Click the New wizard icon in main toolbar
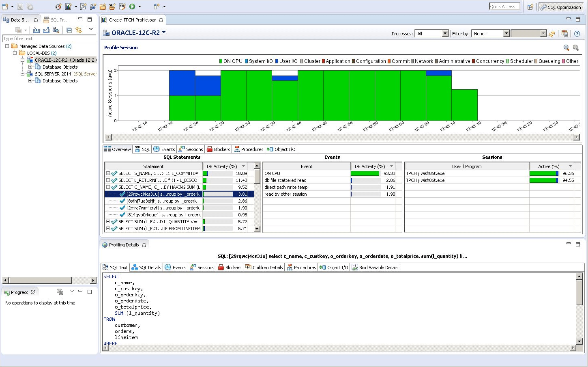The image size is (588, 367). pyautogui.click(x=5, y=6)
